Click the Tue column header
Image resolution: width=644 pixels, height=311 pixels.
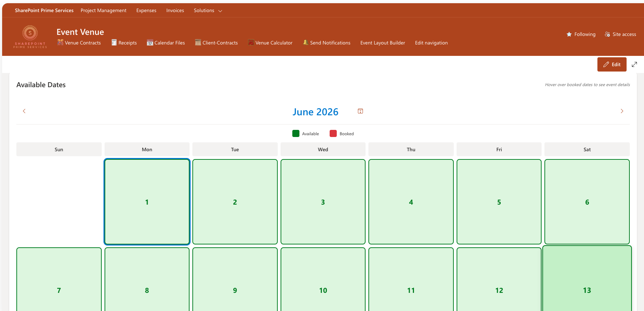235,149
